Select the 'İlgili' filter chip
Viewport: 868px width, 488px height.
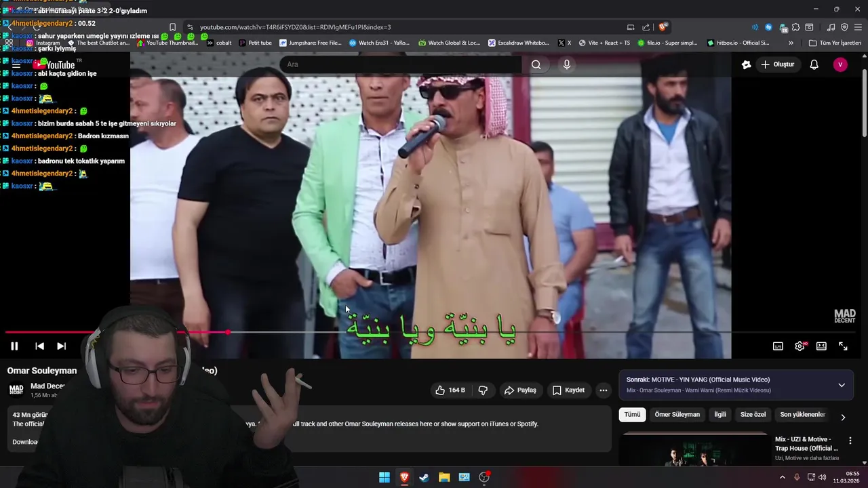(x=719, y=415)
